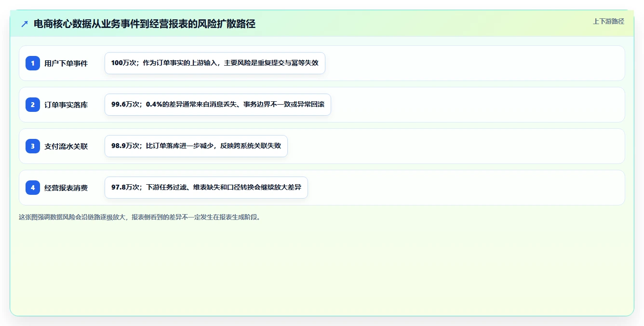Click the footnote starting 这张图强调数据风险
Image resolution: width=644 pixels, height=326 pixels.
[140, 217]
